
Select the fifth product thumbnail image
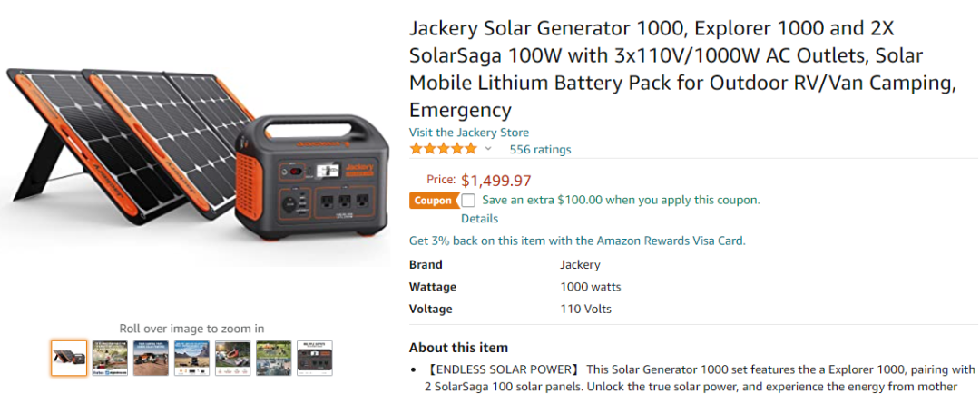[x=232, y=358]
